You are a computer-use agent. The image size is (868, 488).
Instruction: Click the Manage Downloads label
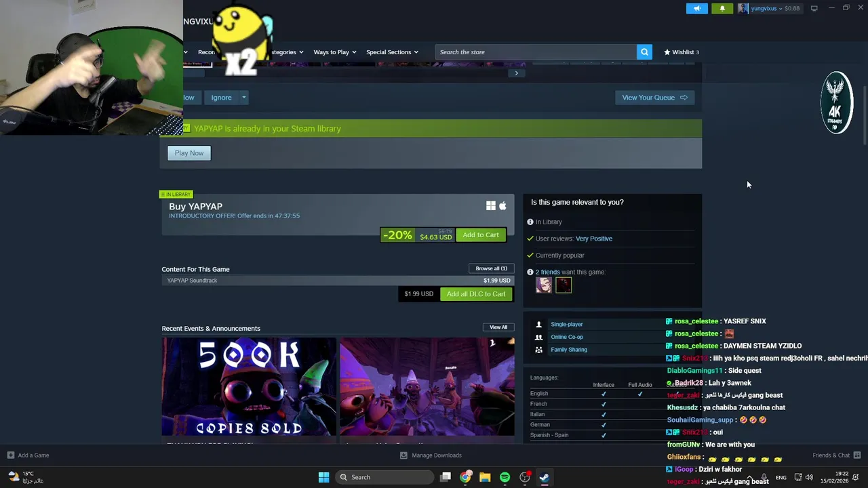pos(436,455)
